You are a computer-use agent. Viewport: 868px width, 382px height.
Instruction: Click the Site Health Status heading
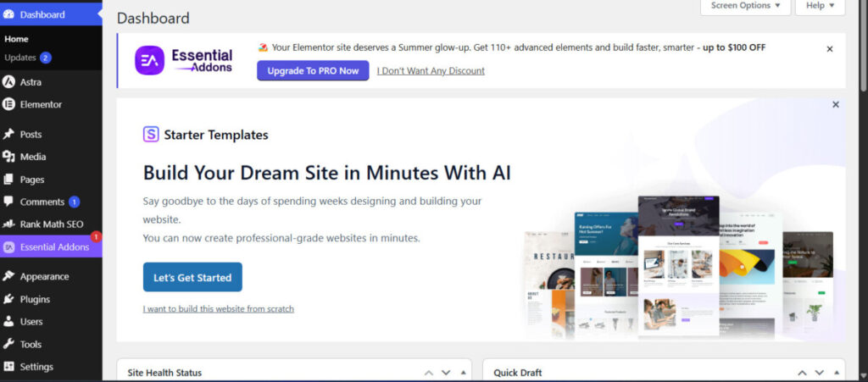[164, 373]
